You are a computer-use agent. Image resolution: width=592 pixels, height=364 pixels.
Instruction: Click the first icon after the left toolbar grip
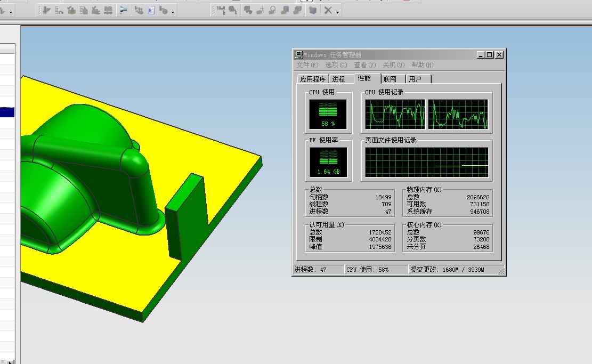(x=46, y=11)
